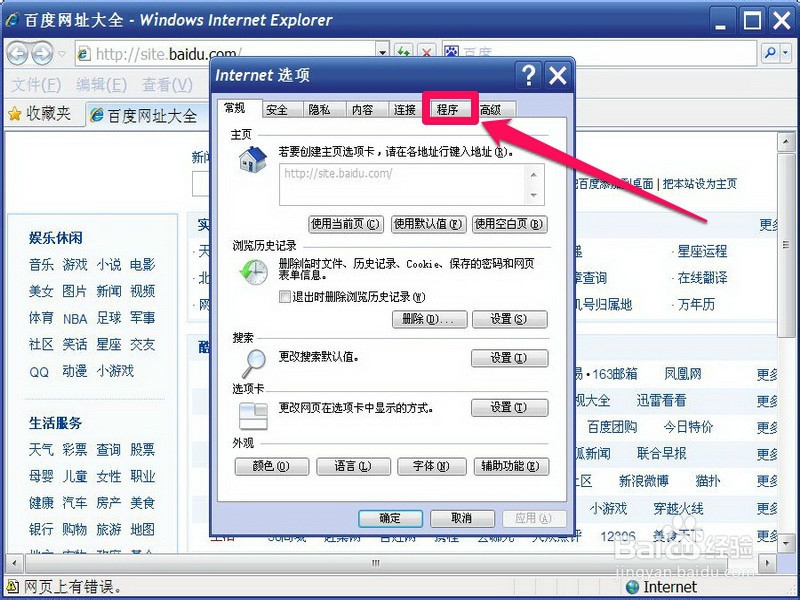This screenshot has width=800, height=600.
Task: Open the search options dropdown arrow
Action: (x=786, y=53)
